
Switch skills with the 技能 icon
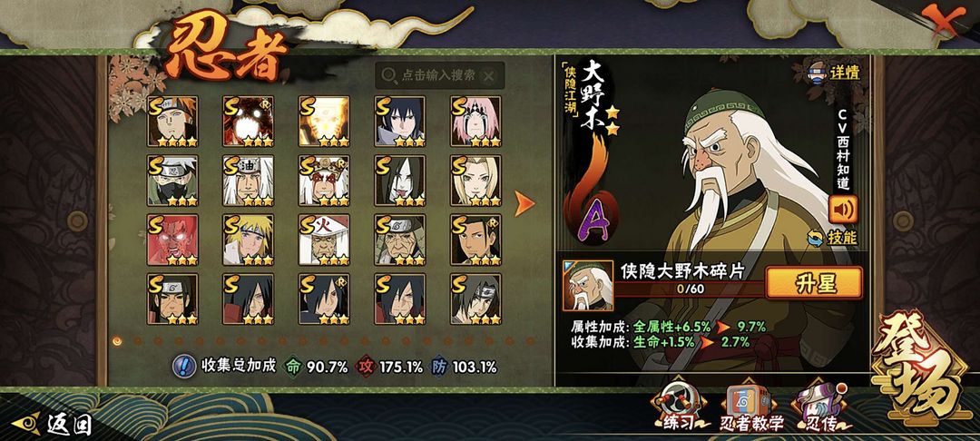pyautogui.click(x=832, y=238)
